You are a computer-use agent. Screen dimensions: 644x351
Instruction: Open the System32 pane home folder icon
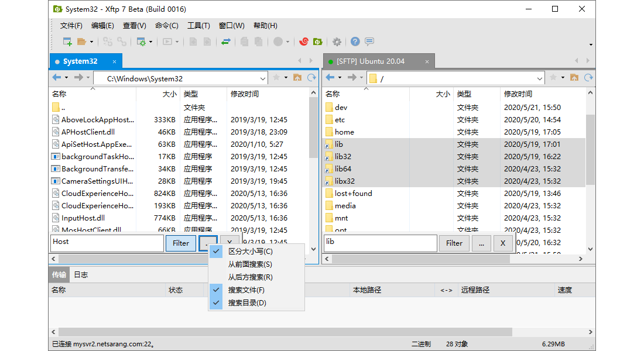click(x=297, y=78)
